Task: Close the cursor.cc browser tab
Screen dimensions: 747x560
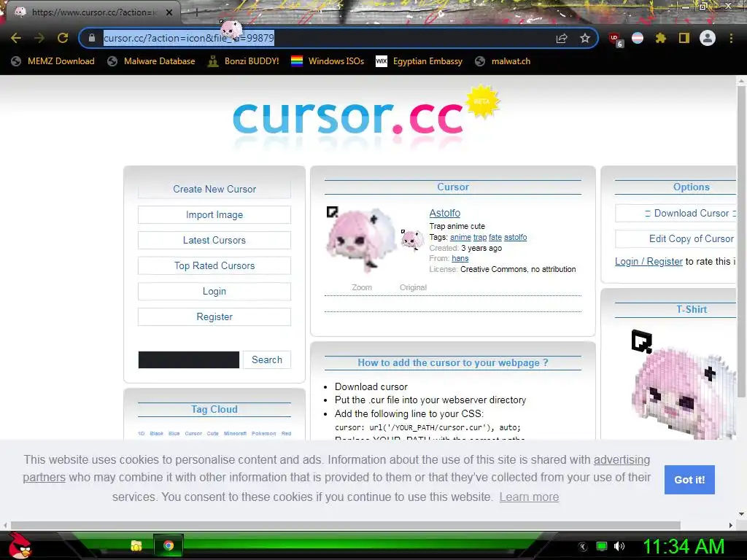Action: 169,12
